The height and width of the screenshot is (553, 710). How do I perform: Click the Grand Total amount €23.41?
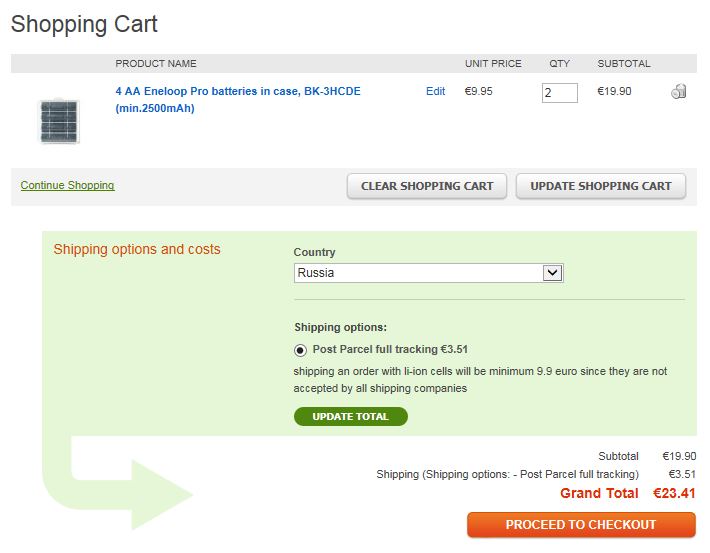point(674,493)
